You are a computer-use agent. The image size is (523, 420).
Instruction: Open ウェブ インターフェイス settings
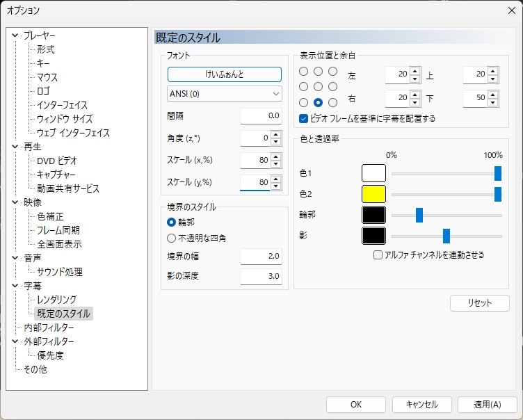[73, 133]
